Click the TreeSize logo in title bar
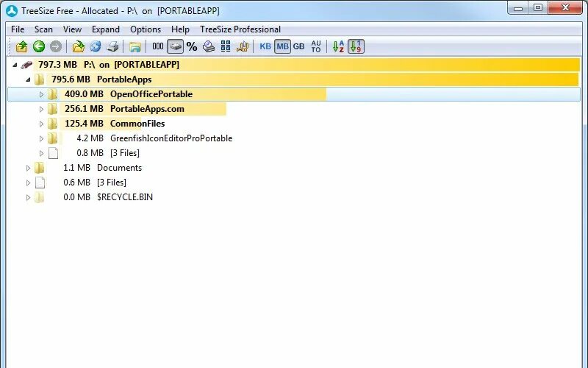 click(x=12, y=11)
